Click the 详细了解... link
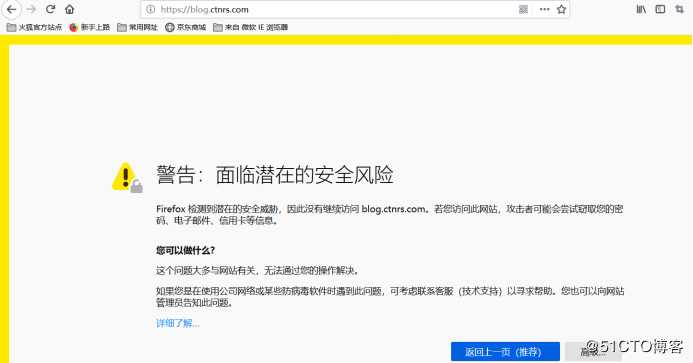693x363 pixels. point(178,323)
